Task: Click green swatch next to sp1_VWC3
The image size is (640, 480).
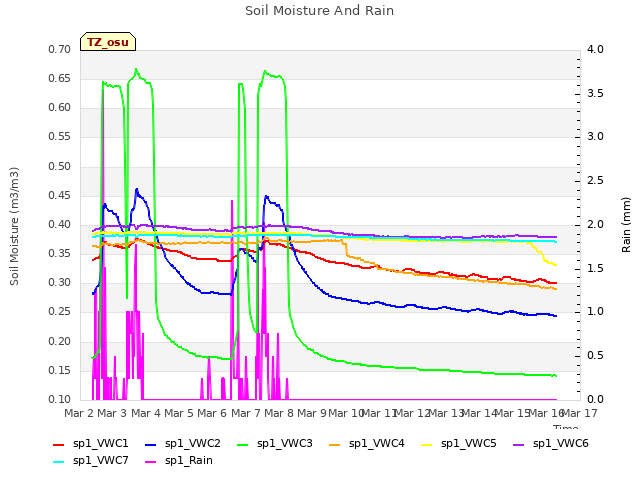Action: coord(243,444)
